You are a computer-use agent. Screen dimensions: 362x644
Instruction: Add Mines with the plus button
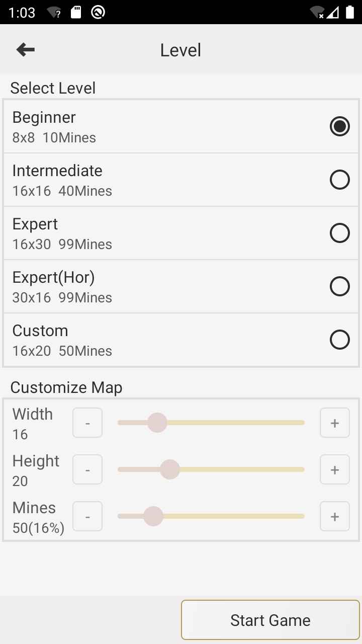pyautogui.click(x=335, y=517)
